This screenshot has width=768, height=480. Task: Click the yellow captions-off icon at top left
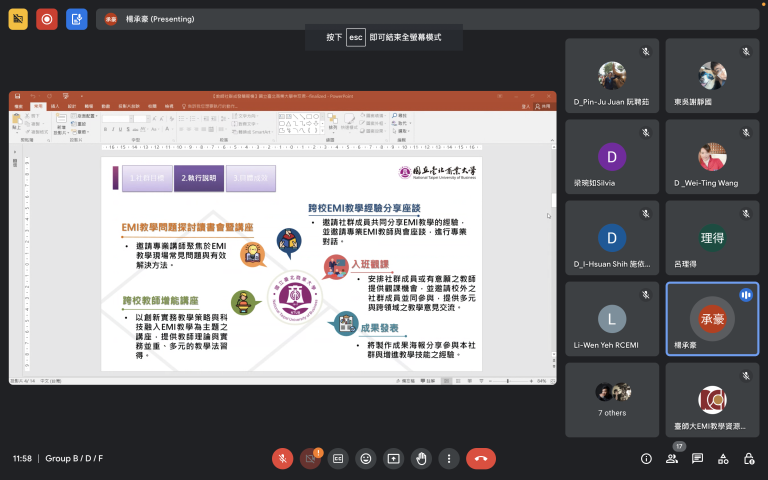coord(18,18)
